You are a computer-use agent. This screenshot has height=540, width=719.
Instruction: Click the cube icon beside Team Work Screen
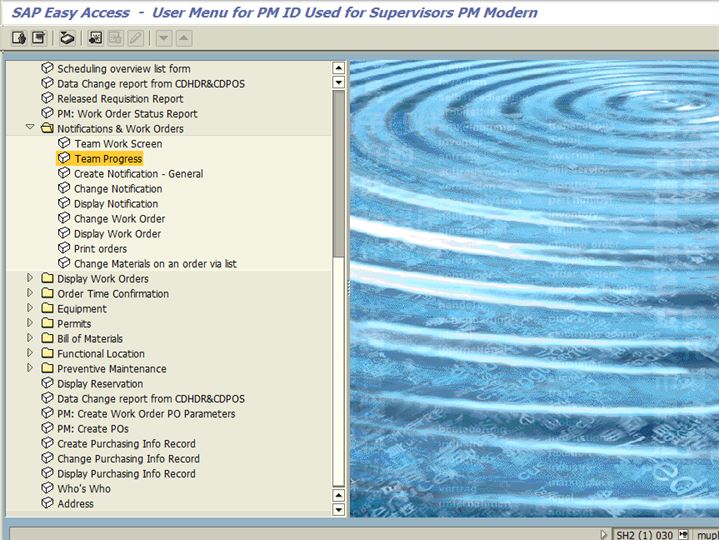pyautogui.click(x=64, y=144)
